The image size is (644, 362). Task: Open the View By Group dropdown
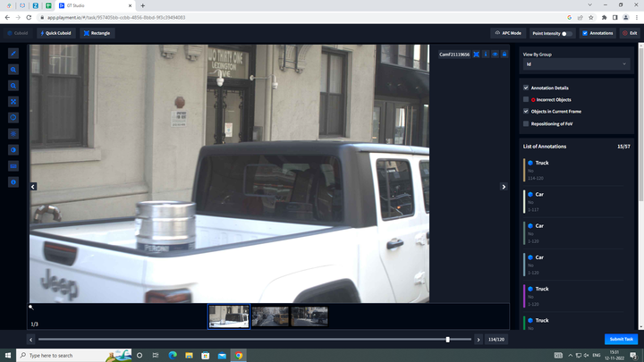click(x=576, y=64)
